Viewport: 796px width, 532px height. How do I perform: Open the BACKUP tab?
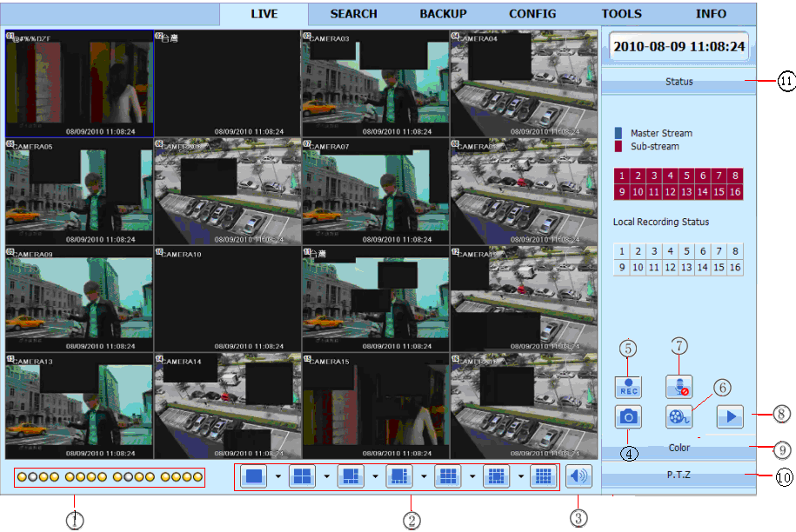coord(443,14)
